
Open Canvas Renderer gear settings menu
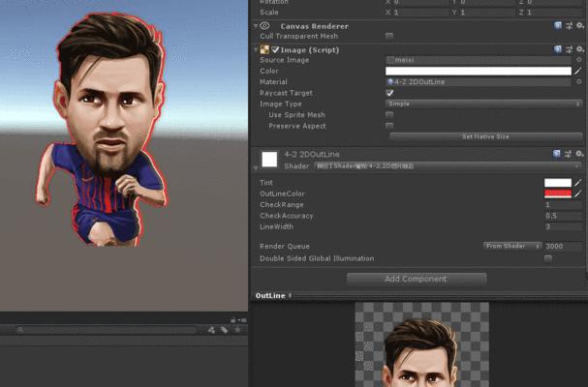coord(580,25)
